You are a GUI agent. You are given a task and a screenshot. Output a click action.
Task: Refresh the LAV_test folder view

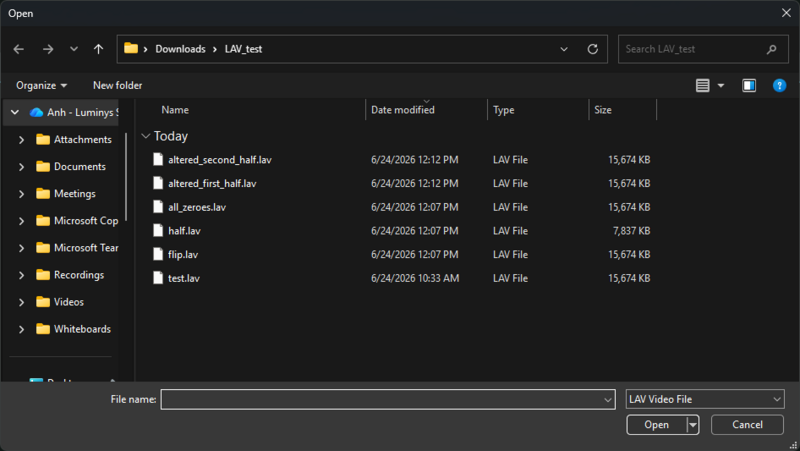[x=592, y=49]
